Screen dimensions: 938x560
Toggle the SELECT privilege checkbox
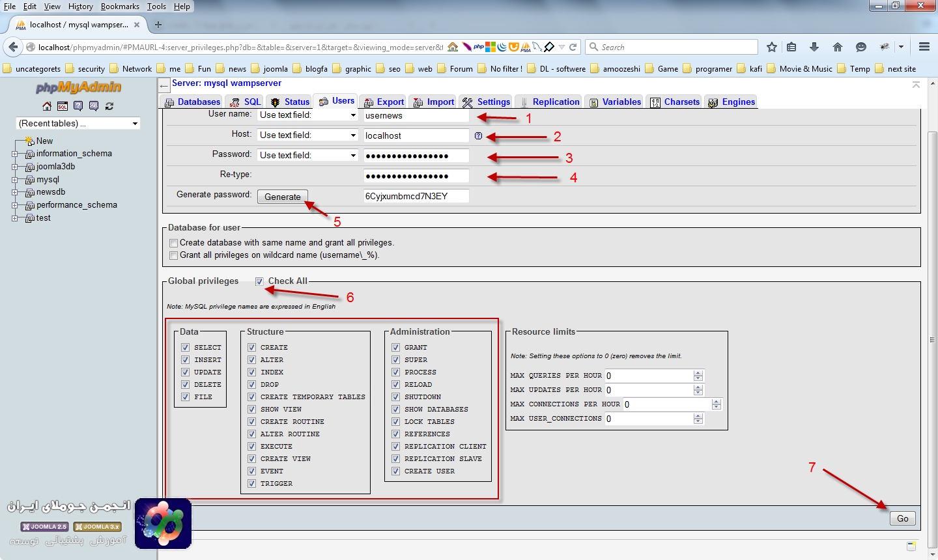[x=186, y=348]
